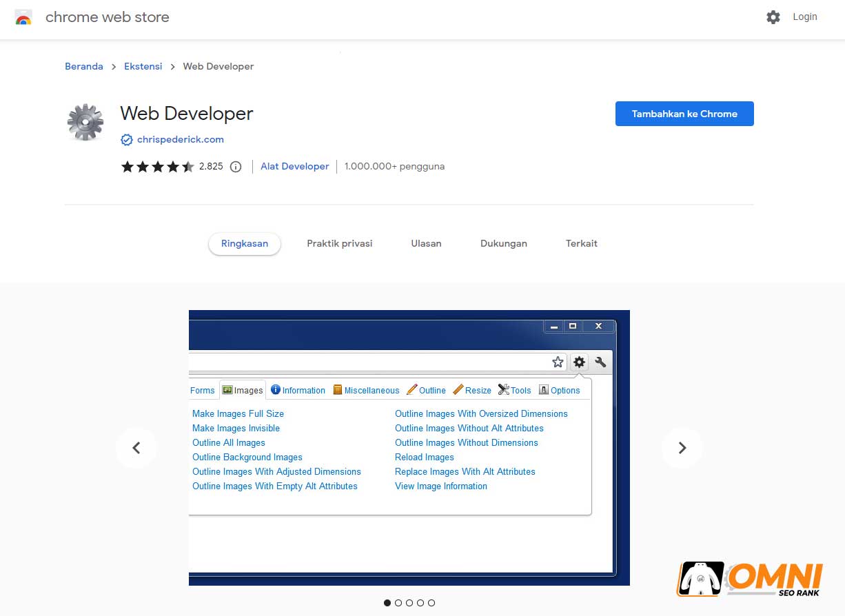This screenshot has width=845, height=616.
Task: Click Tambahkan ke Chrome button
Action: 684,114
